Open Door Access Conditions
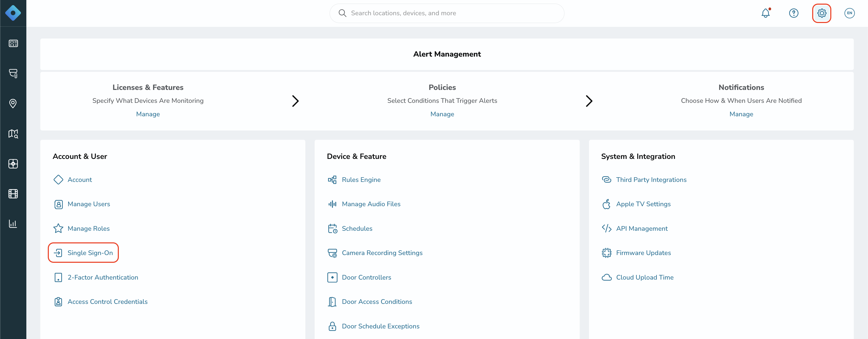 click(x=377, y=302)
